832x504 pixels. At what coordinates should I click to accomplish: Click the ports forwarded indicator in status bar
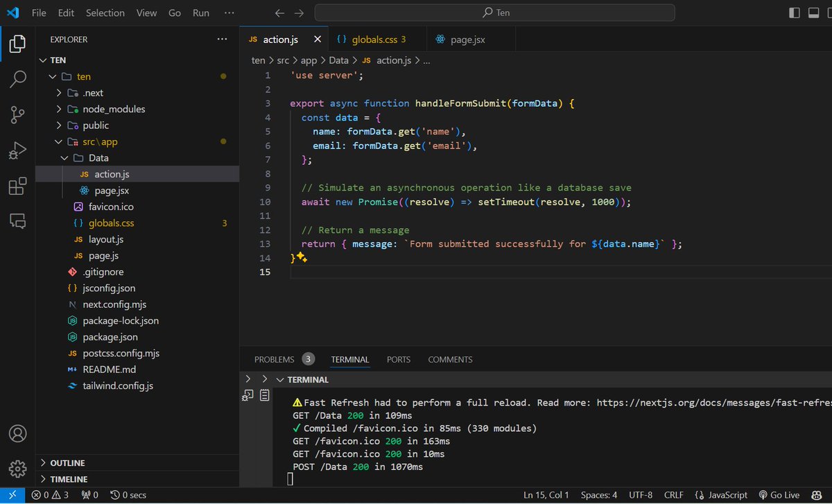coord(90,495)
